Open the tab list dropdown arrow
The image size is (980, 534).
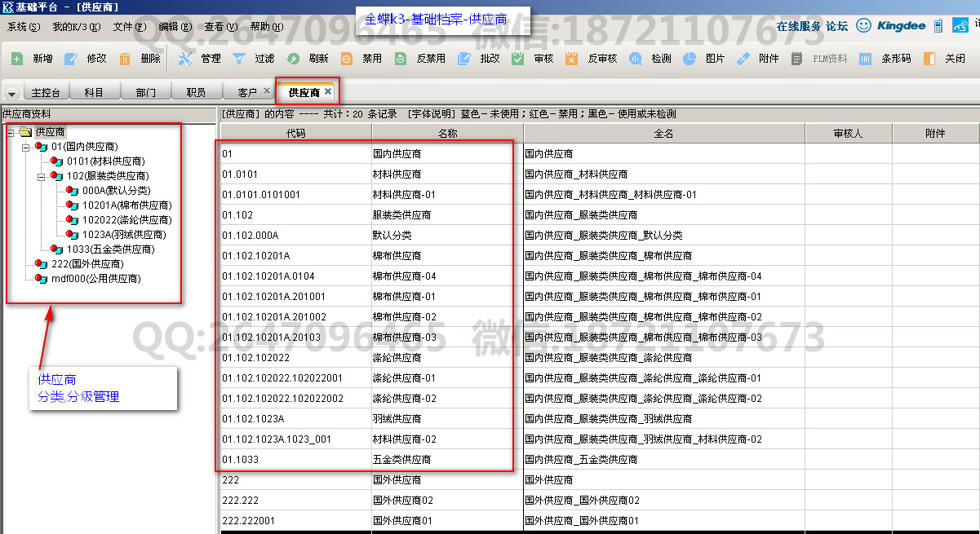[x=11, y=94]
